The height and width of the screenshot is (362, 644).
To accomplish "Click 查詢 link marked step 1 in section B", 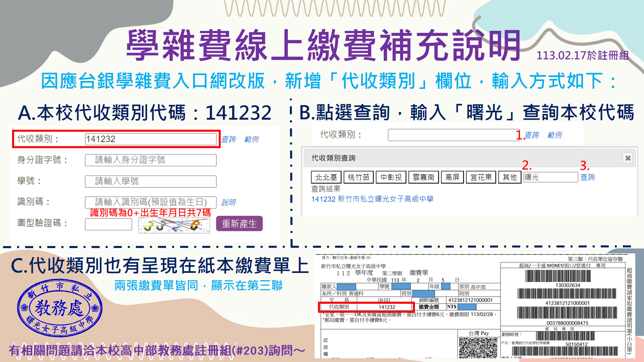I will pos(532,135).
